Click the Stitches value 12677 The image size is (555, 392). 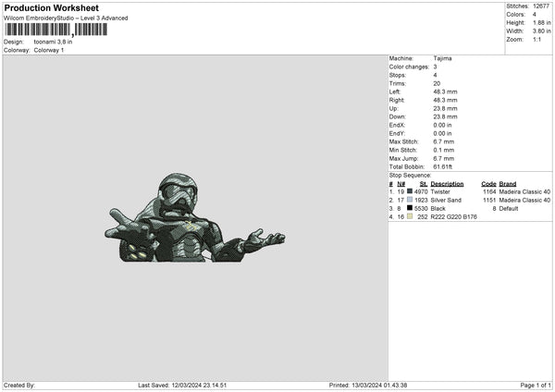click(x=541, y=6)
